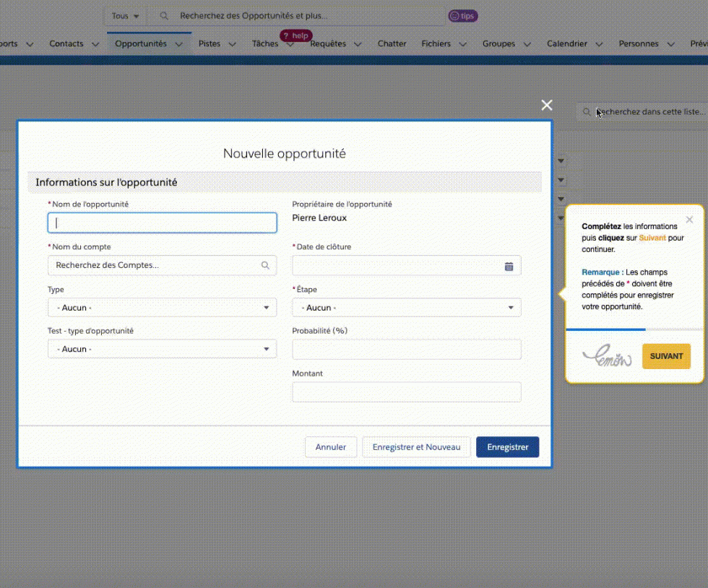The height and width of the screenshot is (588, 708).
Task: Click the help badge above Tâches
Action: [x=295, y=35]
